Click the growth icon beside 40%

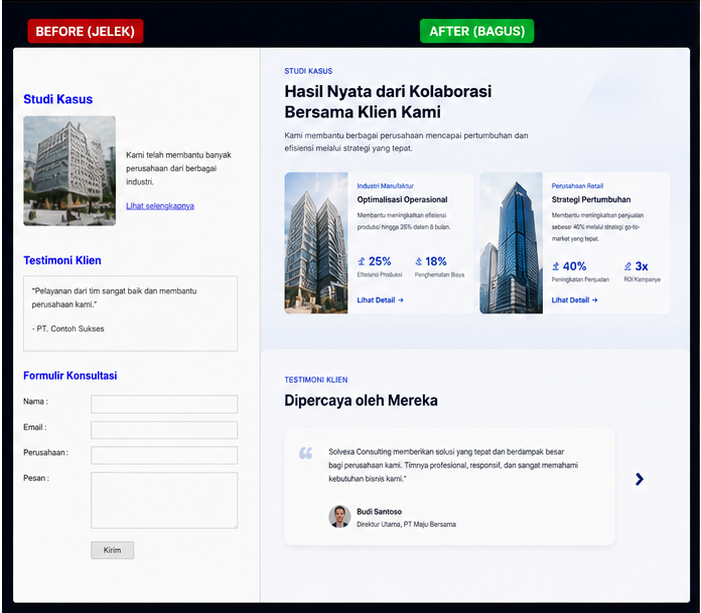point(556,266)
